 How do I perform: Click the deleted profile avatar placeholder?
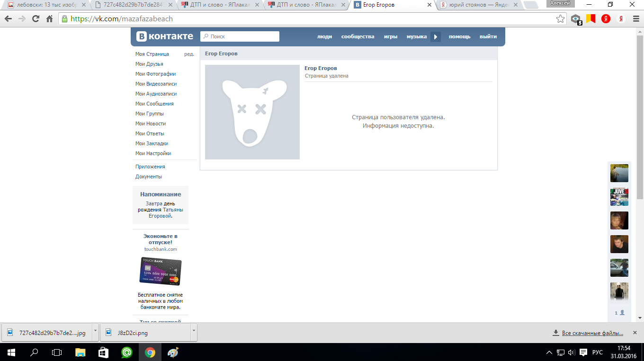click(252, 112)
